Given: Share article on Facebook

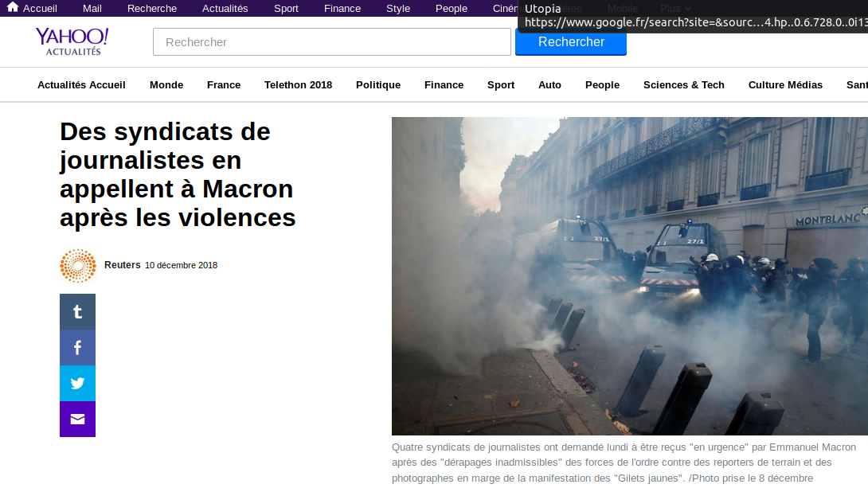Looking at the screenshot, I should pos(77,347).
